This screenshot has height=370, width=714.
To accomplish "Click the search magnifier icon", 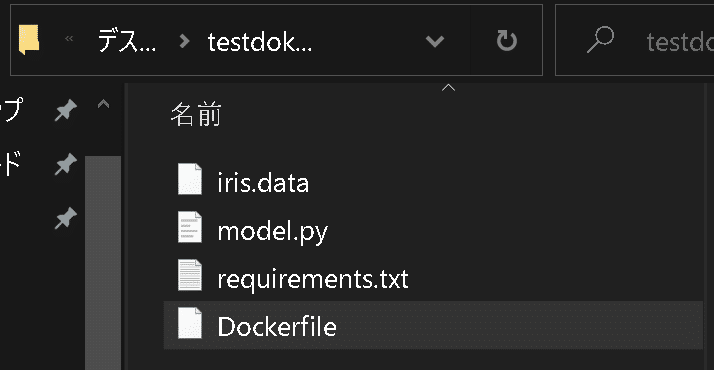I will click(x=600, y=40).
